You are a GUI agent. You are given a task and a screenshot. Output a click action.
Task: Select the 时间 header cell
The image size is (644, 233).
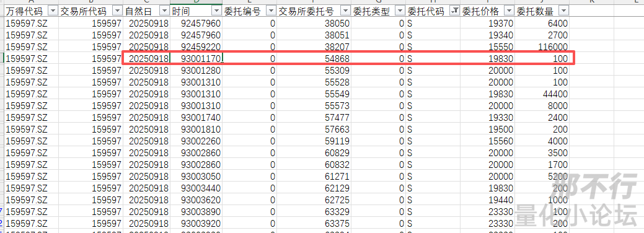click(x=196, y=11)
